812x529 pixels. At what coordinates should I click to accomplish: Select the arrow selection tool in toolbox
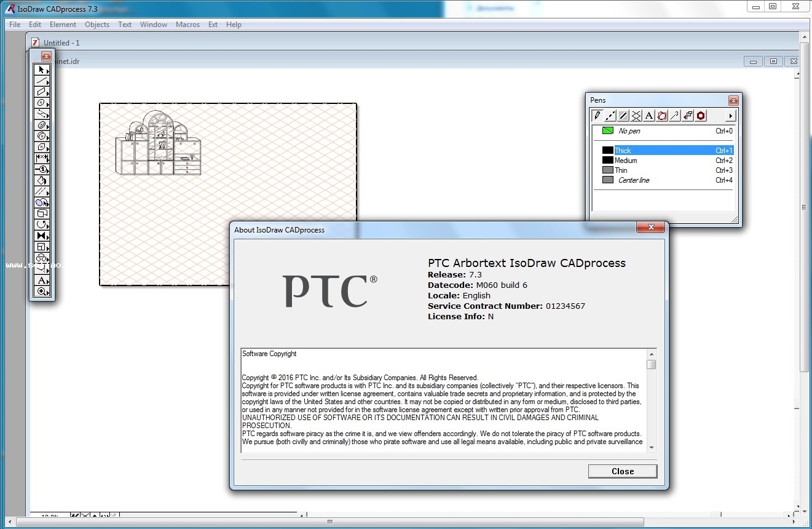[42, 70]
